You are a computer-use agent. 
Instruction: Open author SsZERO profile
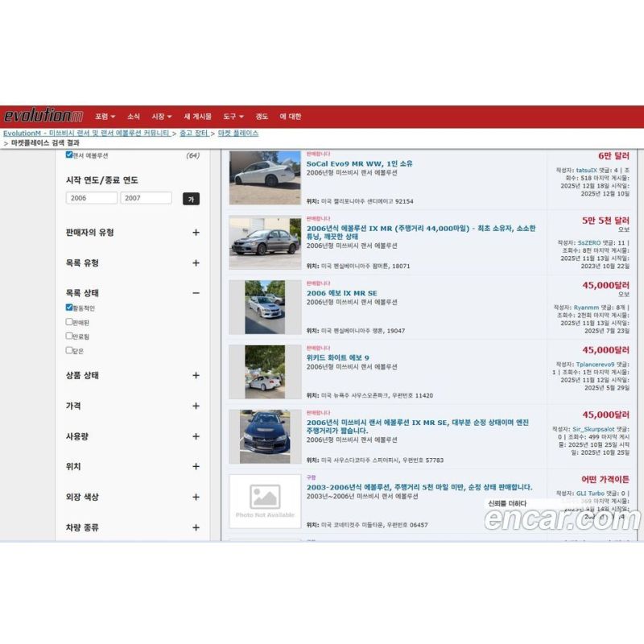point(589,243)
